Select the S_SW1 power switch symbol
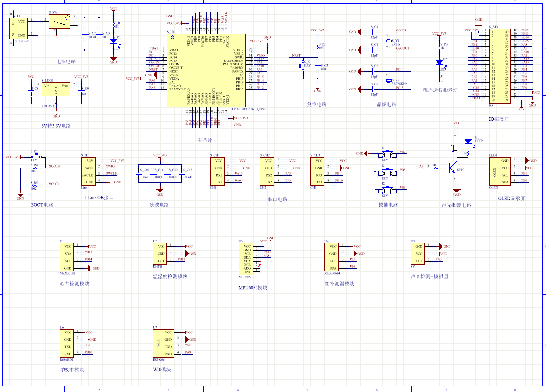Screen dimensions: 546x392 (x=60, y=22)
